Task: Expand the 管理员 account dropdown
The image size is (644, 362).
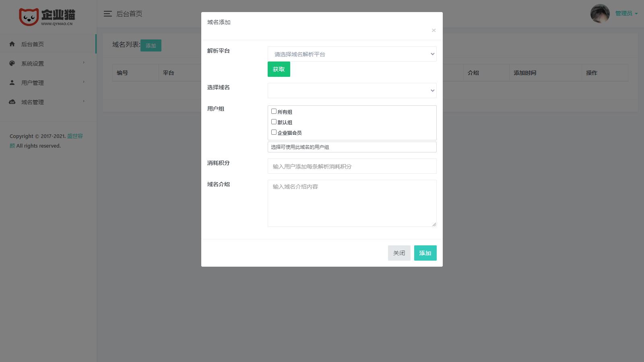Action: [x=626, y=14]
